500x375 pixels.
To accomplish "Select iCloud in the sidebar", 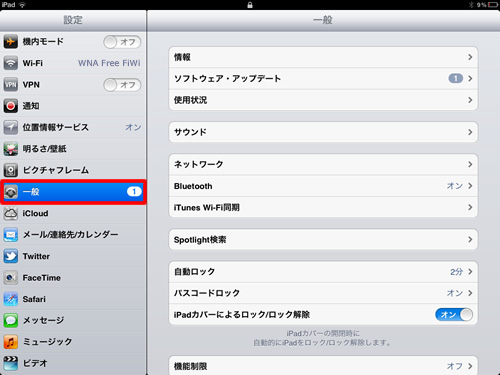I will point(73,213).
